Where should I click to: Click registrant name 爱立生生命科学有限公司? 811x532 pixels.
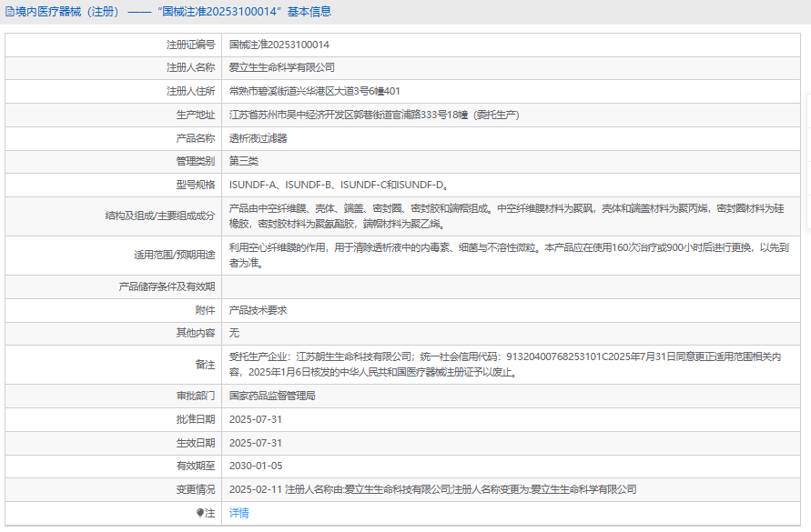282,67
